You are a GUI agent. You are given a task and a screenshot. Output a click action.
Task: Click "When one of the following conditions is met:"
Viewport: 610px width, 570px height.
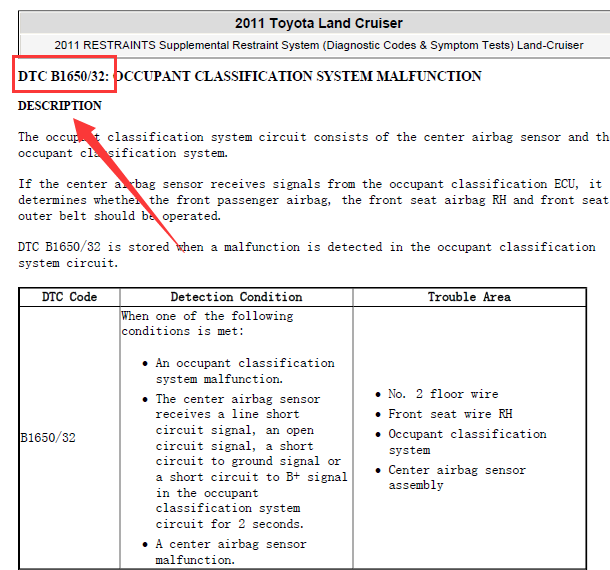click(207, 323)
